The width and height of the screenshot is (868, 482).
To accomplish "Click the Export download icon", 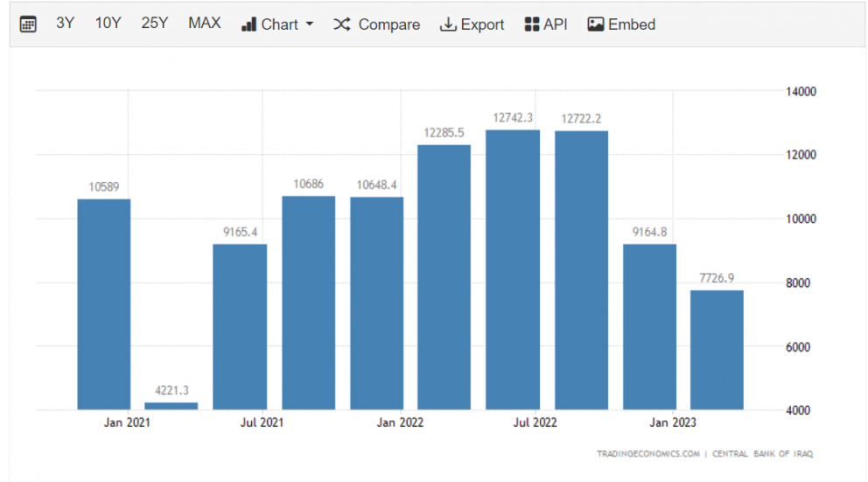I will tap(448, 24).
